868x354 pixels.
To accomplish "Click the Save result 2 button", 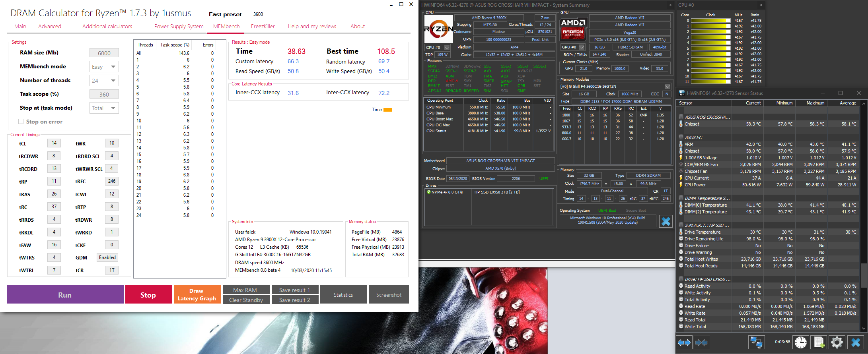I will 295,300.
